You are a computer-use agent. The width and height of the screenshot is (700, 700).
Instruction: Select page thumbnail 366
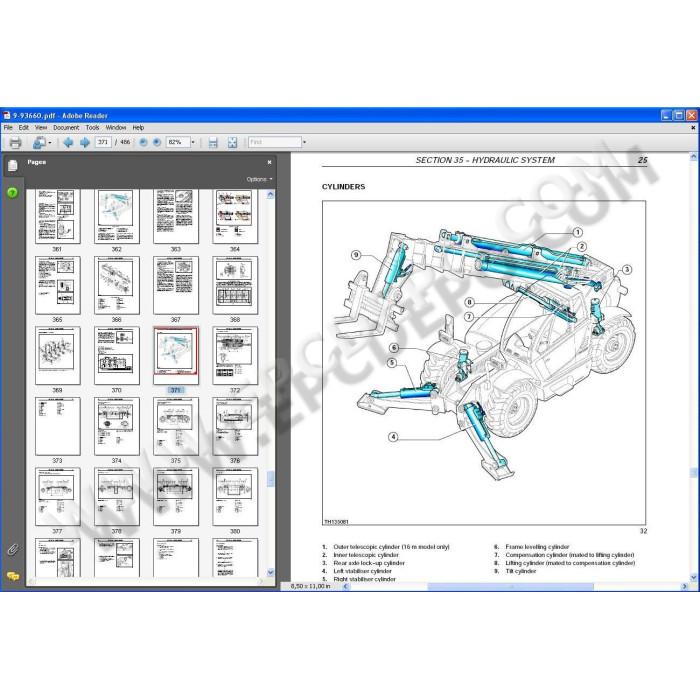pyautogui.click(x=117, y=285)
